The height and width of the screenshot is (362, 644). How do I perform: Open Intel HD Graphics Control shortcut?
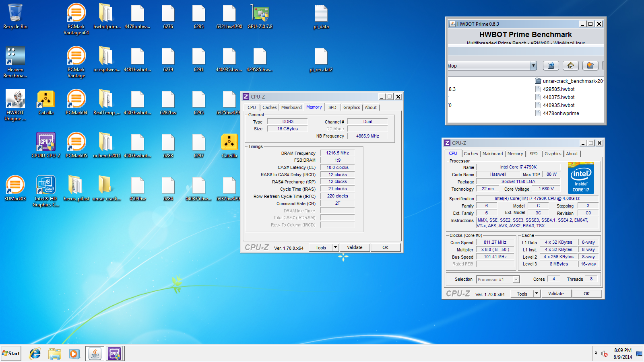click(x=46, y=191)
